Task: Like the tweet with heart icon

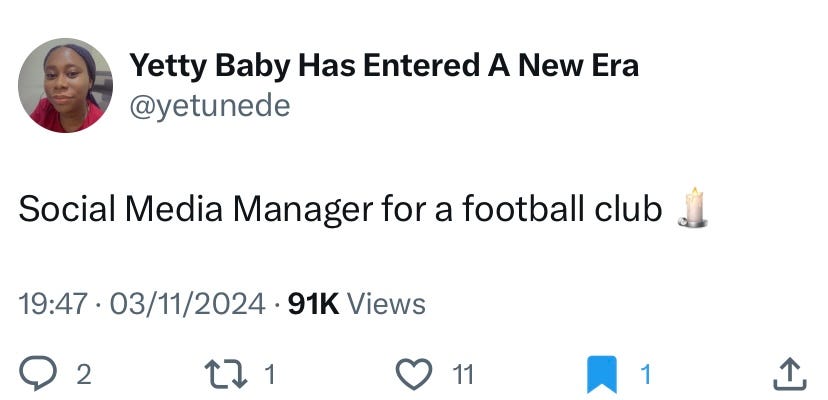Action: 415,374
